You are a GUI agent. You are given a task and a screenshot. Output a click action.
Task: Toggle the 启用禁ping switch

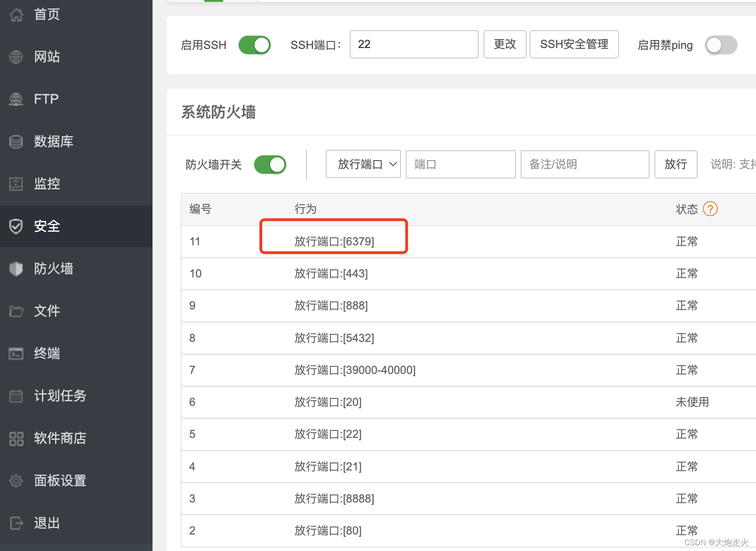[721, 45]
